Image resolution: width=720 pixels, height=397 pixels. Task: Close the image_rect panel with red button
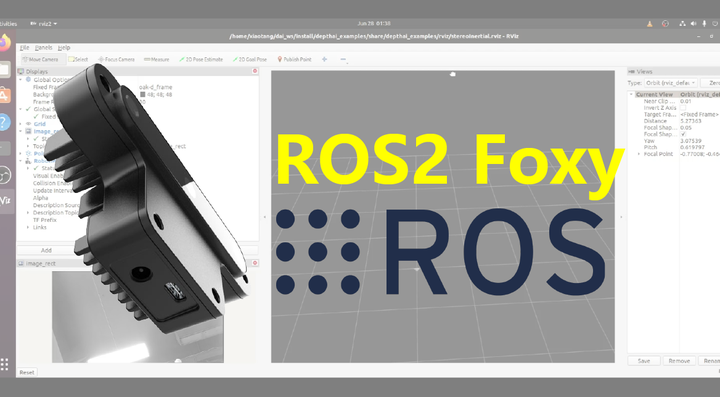[x=255, y=263]
